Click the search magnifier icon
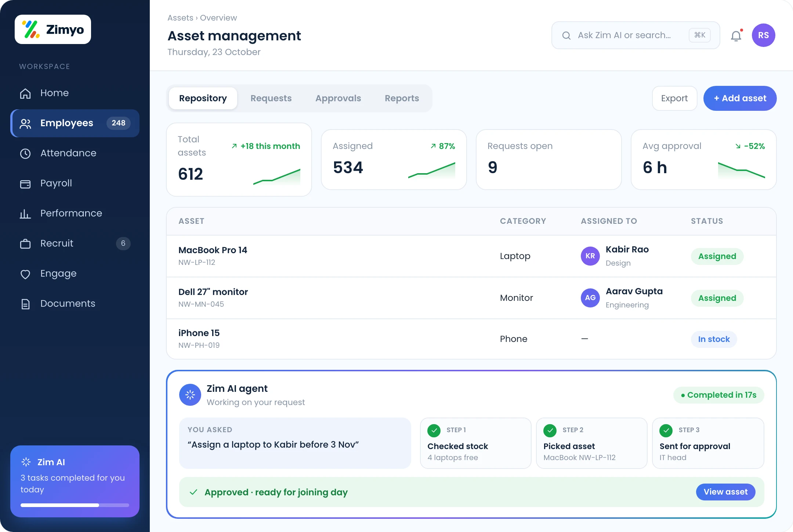Screen dimensions: 793x532 (x=566, y=35)
